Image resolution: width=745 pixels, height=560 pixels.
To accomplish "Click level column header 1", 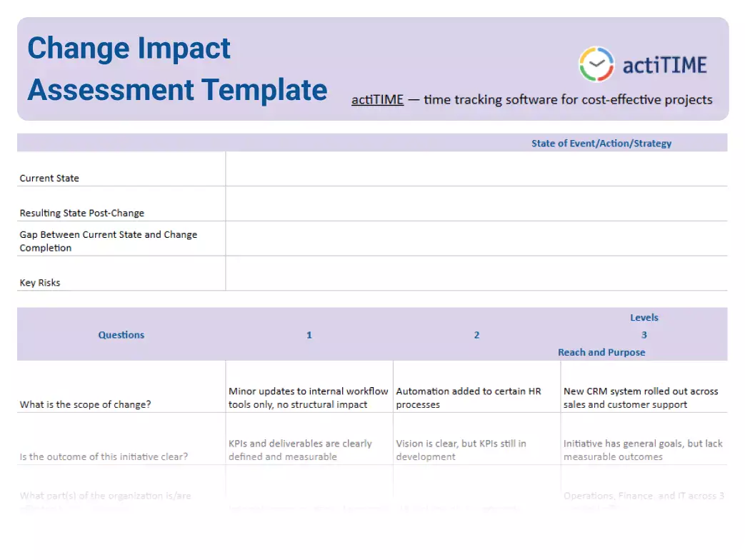I will pyautogui.click(x=309, y=334).
